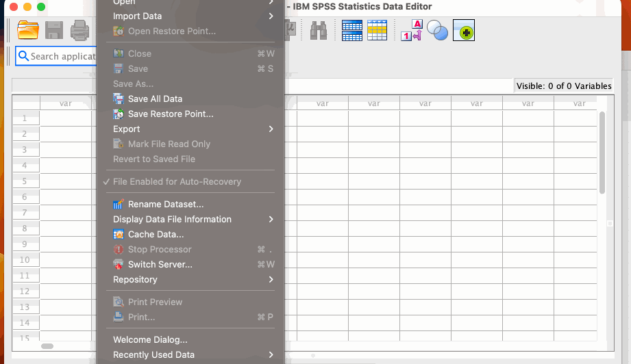The height and width of the screenshot is (364, 631).
Task: Click the overlapping circles toolbar icon
Action: point(437,30)
